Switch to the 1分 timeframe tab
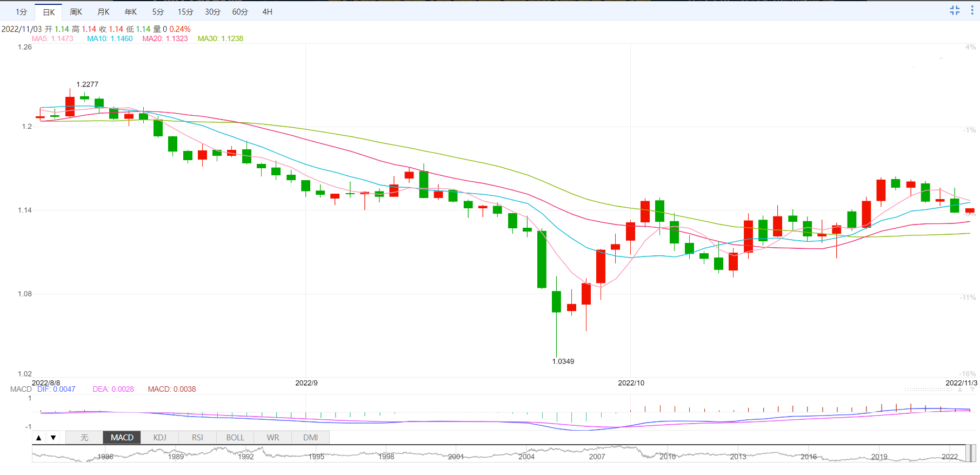The height and width of the screenshot is (475, 980). click(21, 12)
